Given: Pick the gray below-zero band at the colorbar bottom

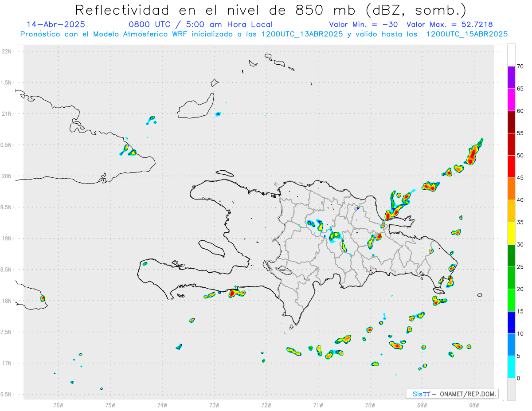Looking at the screenshot, I should click(511, 389).
